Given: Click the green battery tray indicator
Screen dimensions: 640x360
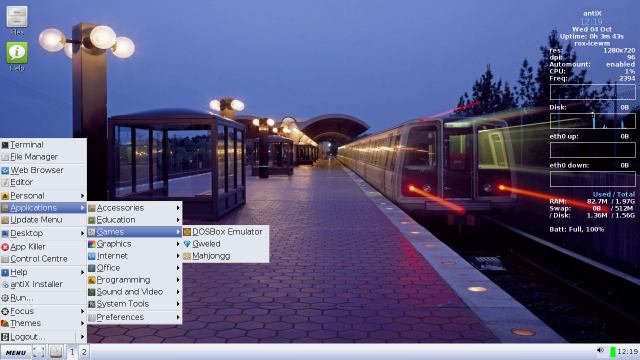Looking at the screenshot, I should 613,352.
